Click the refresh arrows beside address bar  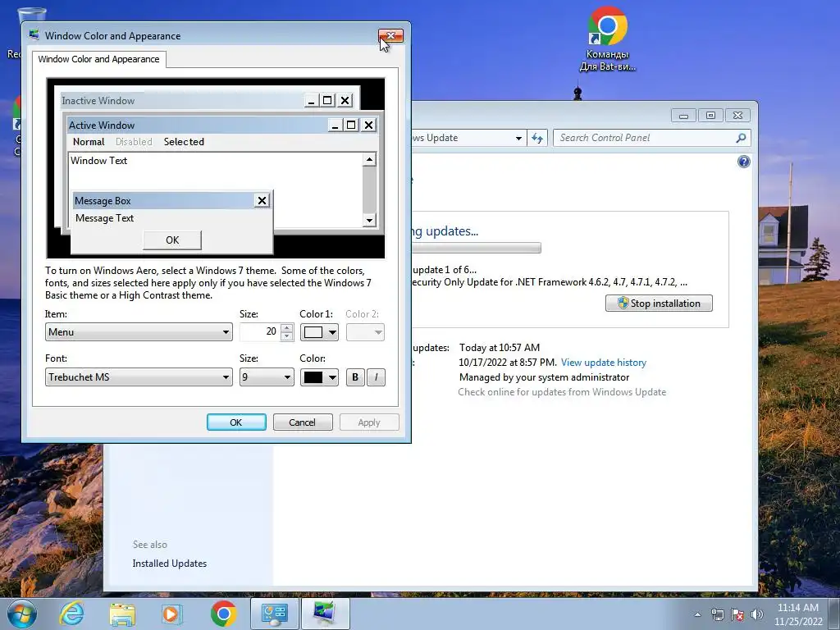(537, 138)
